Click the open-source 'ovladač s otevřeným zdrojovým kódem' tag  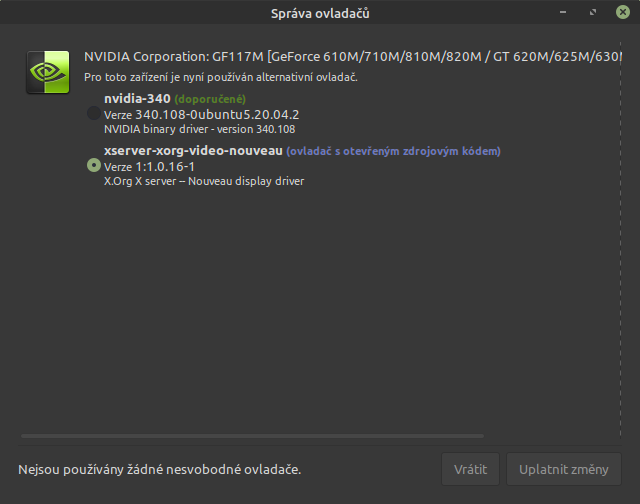tap(393, 152)
